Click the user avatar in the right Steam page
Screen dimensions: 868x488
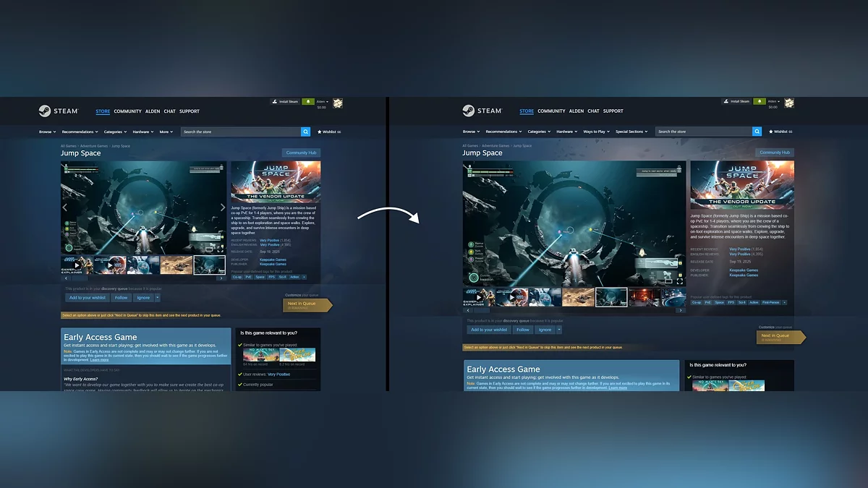point(789,103)
